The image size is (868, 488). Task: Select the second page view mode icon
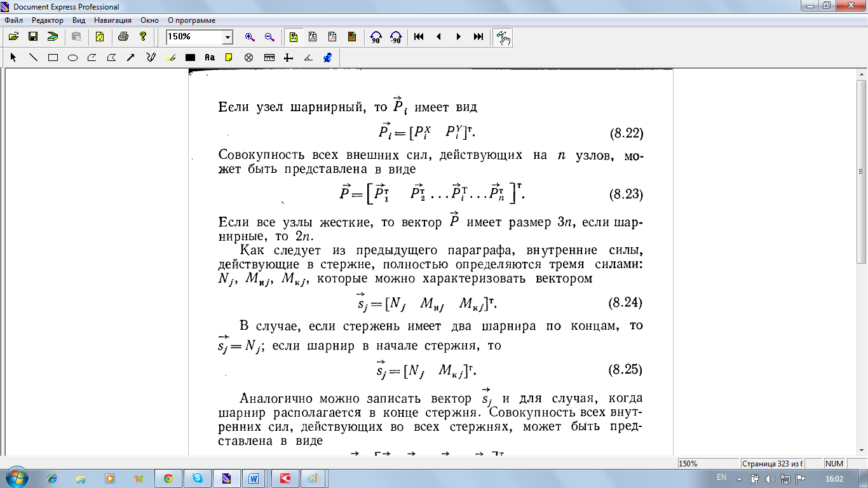(x=313, y=37)
